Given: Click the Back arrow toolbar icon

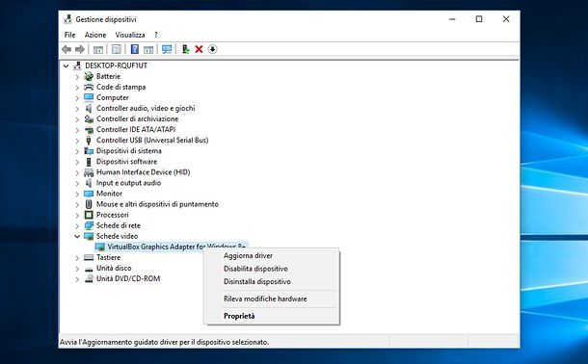Looking at the screenshot, I should tap(67, 49).
